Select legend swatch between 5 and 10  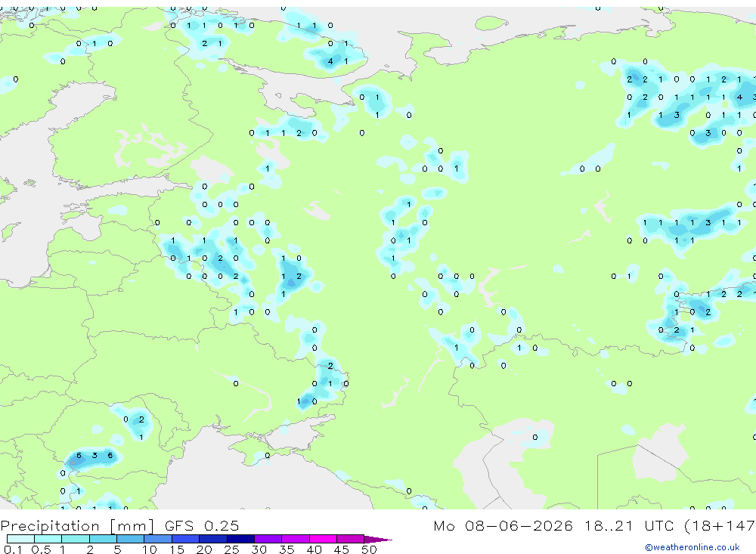point(131,539)
